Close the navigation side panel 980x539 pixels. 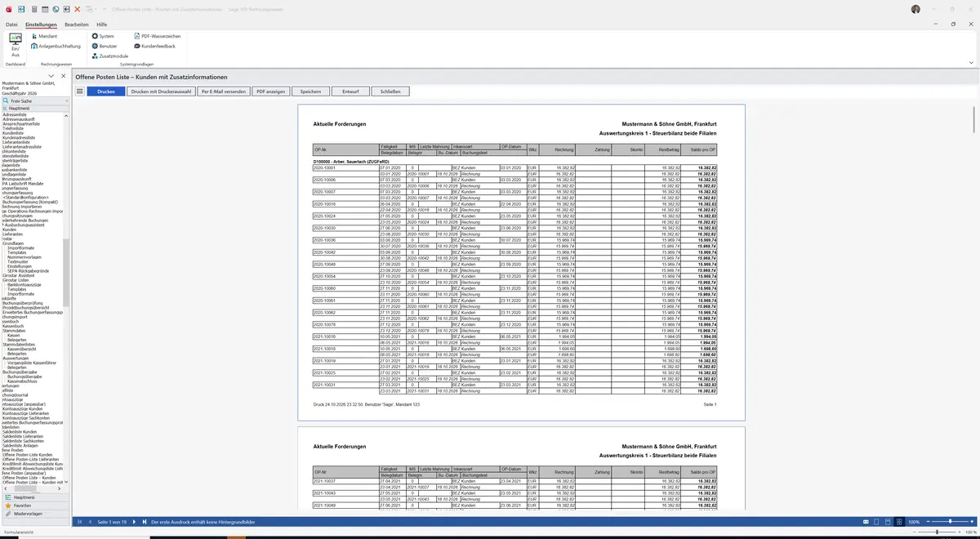tap(62, 76)
